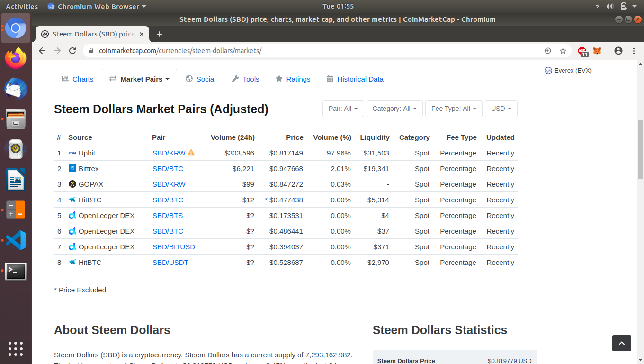Open the Fee Type: All dropdown
This screenshot has height=364, width=644.
click(x=454, y=109)
